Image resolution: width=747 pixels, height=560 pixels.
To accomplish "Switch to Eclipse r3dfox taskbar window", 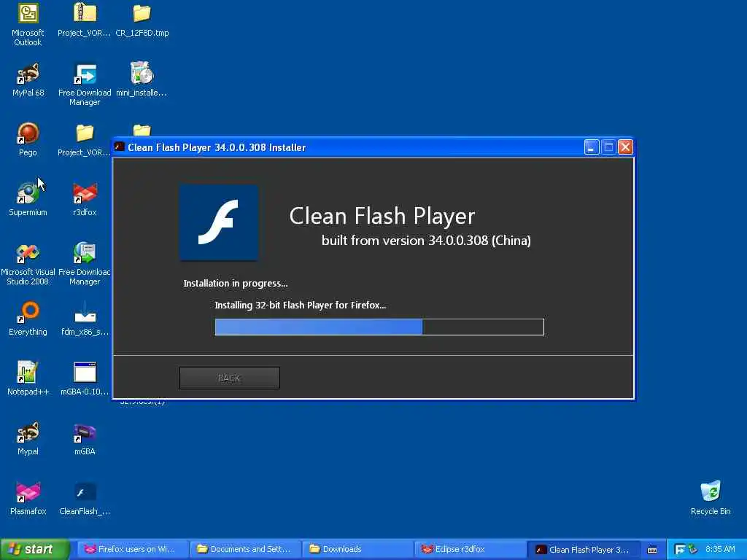I will tap(469, 549).
